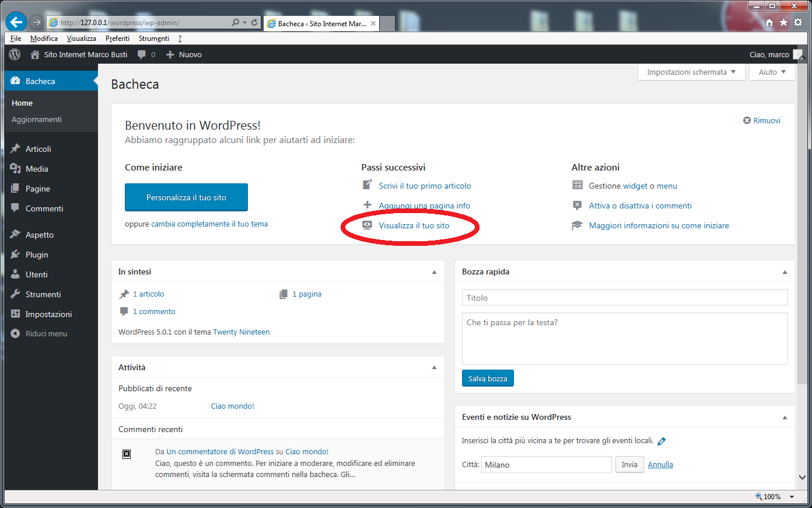This screenshot has width=812, height=508.
Task: Collapse the Attività panel
Action: [434, 367]
